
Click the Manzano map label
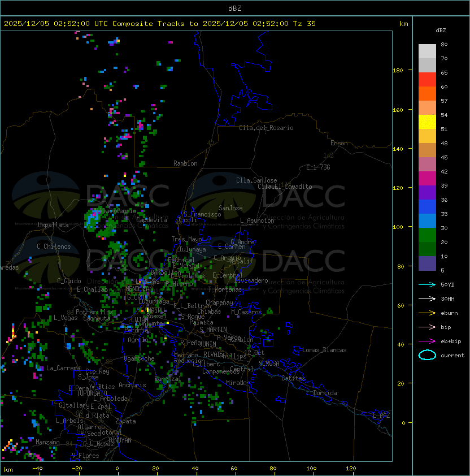47,442
